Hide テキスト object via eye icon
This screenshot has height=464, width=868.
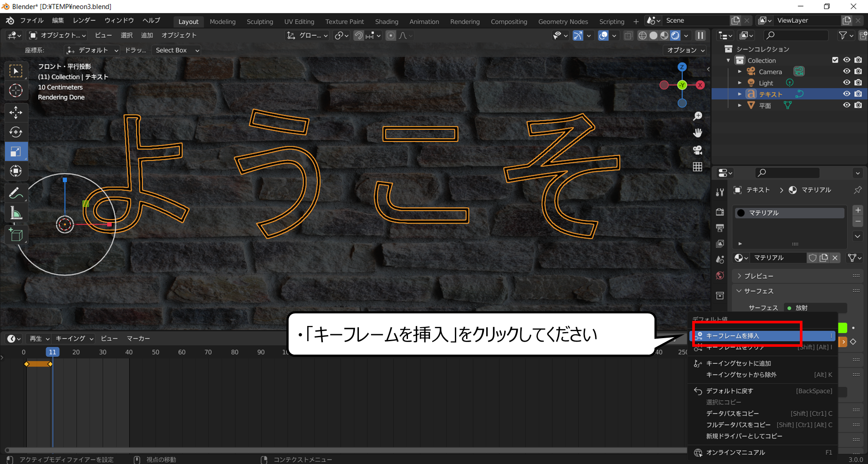tap(847, 94)
